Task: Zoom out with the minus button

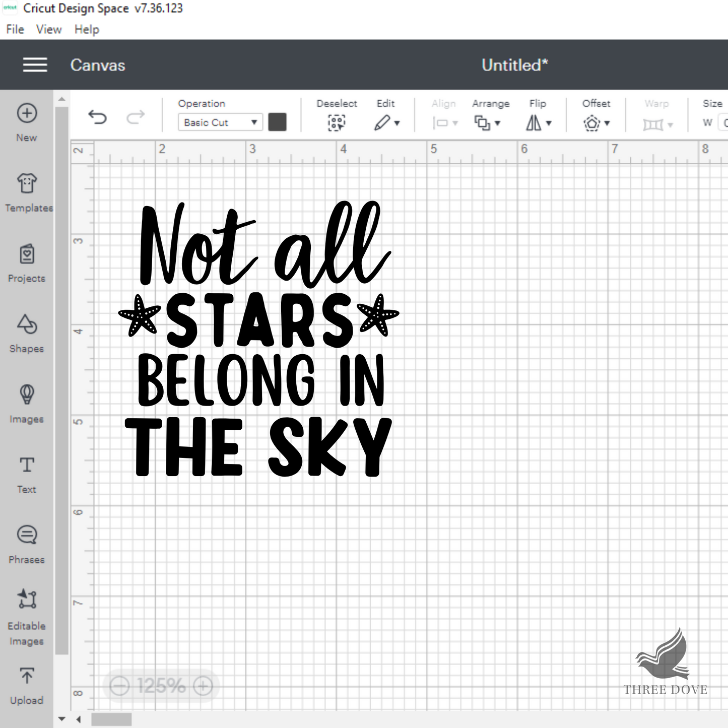Action: click(x=120, y=686)
